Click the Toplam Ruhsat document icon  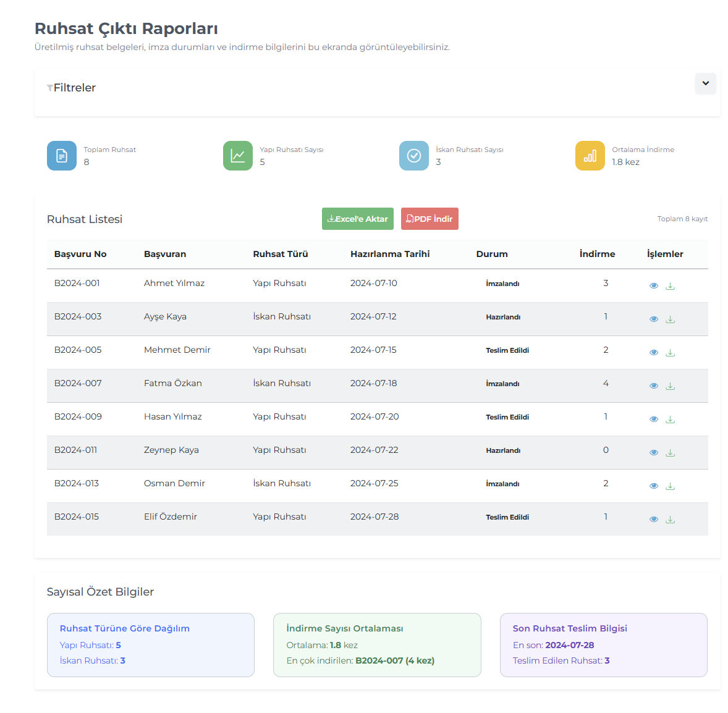point(62,156)
